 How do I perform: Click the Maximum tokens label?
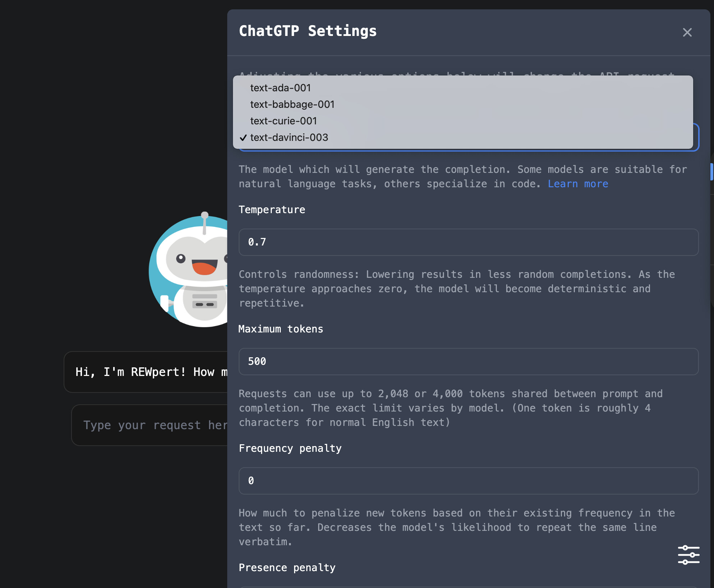(281, 329)
